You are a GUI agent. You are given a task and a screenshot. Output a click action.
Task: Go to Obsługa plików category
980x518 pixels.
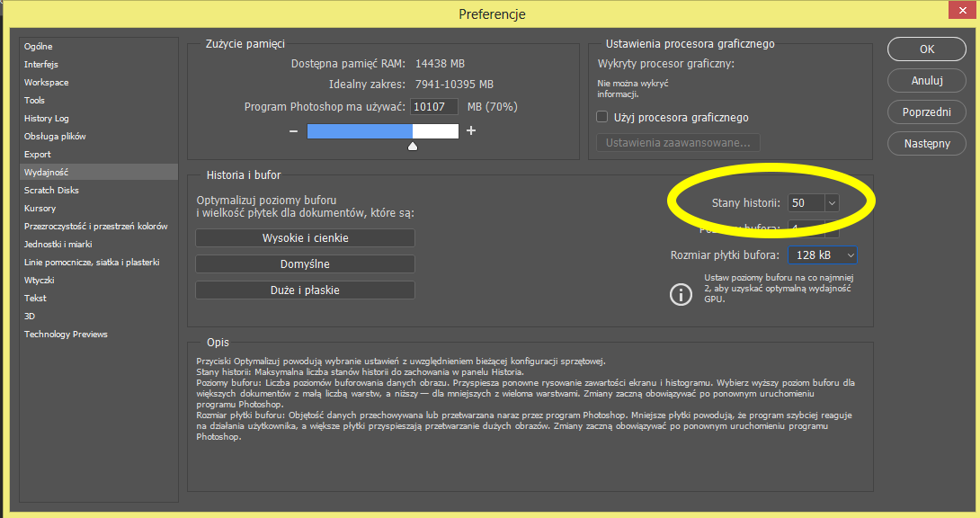55,136
